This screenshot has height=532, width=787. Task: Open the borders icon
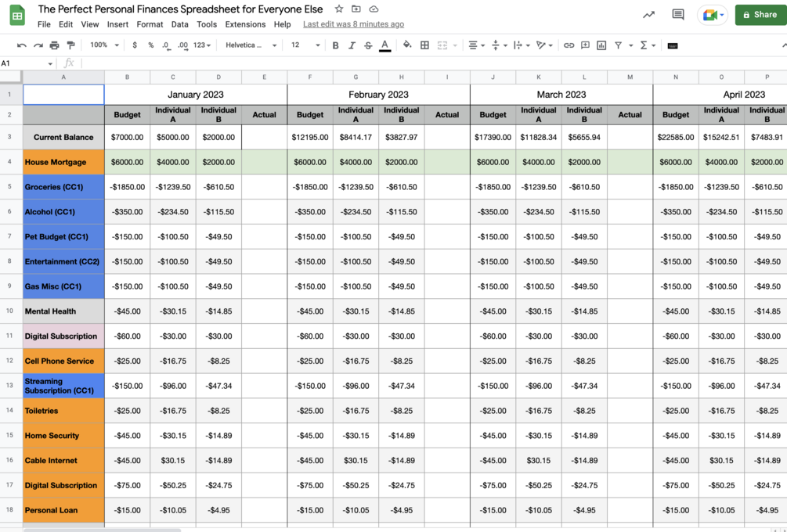424,45
